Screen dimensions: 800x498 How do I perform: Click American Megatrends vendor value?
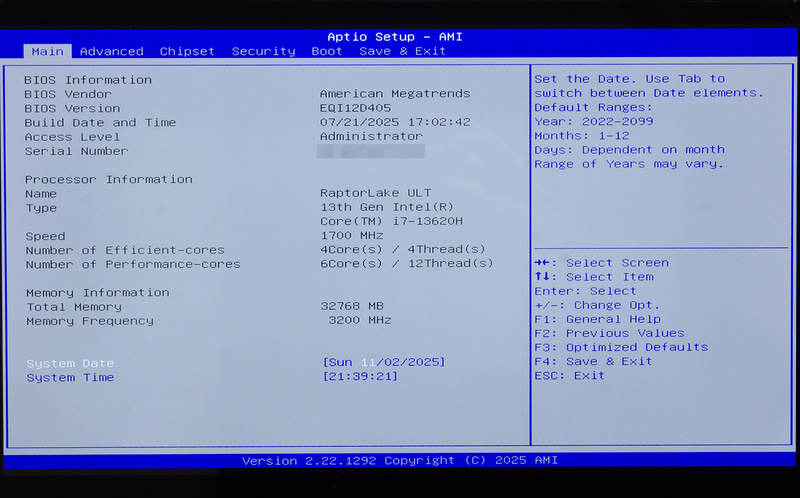coord(395,94)
